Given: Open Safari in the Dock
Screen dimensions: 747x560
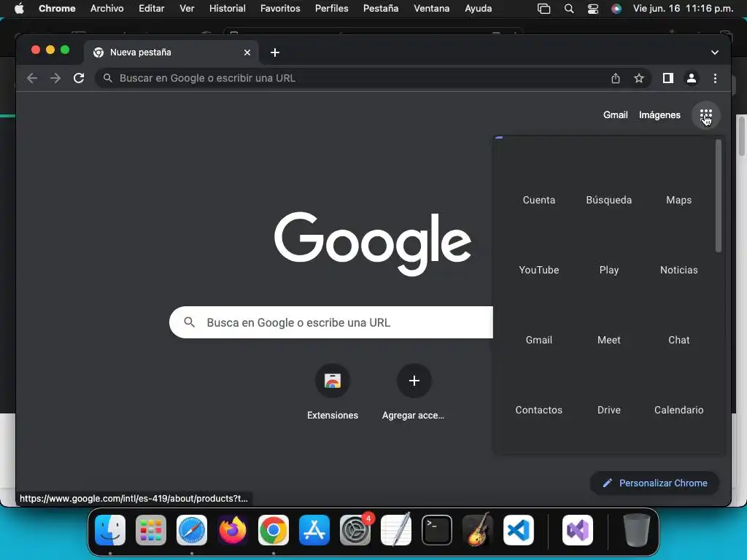Looking at the screenshot, I should [192, 530].
